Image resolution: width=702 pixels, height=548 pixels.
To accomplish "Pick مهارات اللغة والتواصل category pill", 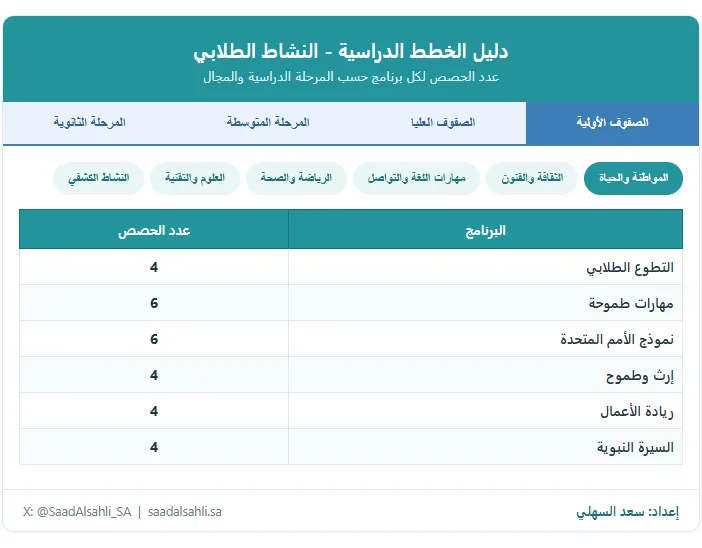I will coord(416,178).
